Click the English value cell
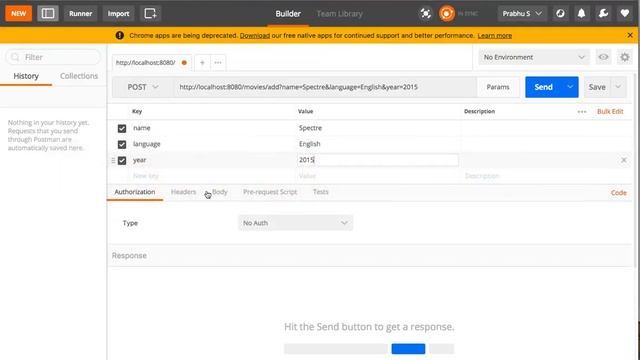This screenshot has height=360, width=640. pyautogui.click(x=378, y=144)
